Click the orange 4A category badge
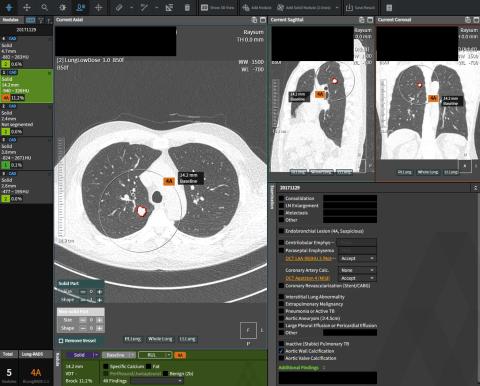Screen dimensions: 480x386 (180, 355)
